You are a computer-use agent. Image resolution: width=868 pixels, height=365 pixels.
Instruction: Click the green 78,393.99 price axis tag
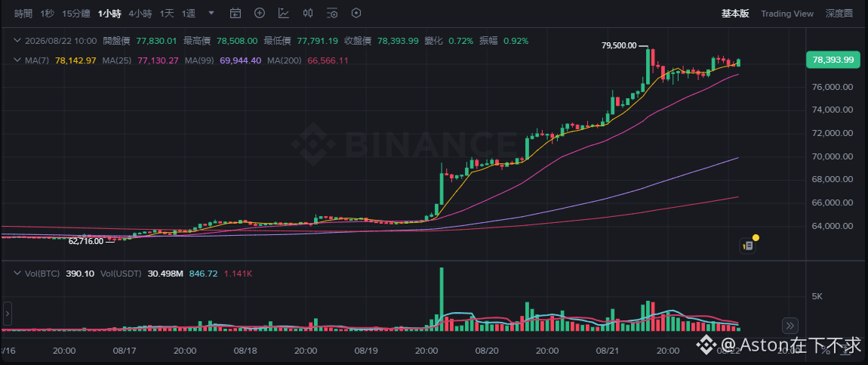click(x=833, y=59)
